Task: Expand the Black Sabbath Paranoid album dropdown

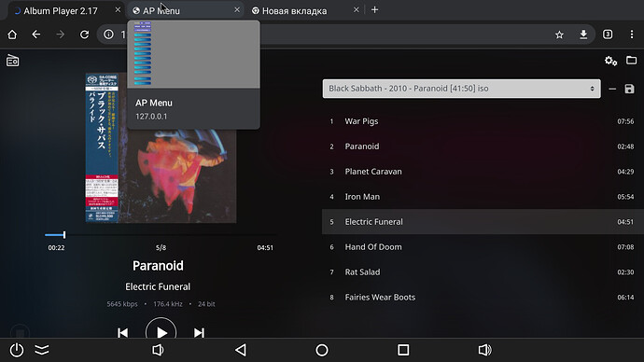Action: pyautogui.click(x=461, y=89)
